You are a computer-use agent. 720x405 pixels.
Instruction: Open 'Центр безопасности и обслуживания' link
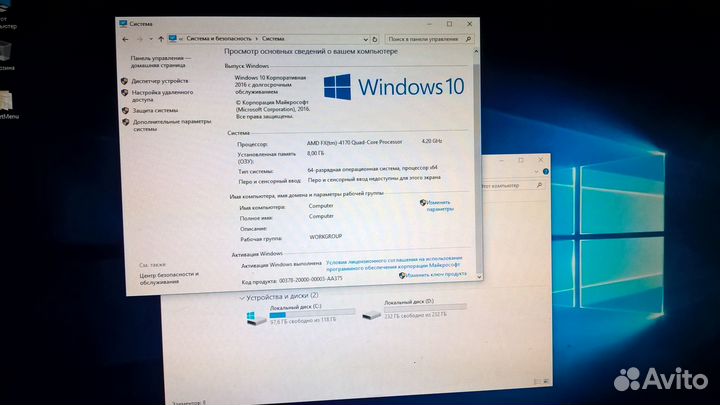click(169, 278)
